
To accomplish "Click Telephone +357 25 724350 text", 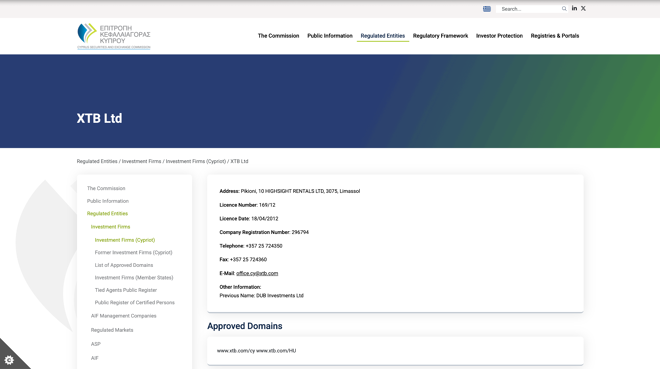I will (250, 246).
